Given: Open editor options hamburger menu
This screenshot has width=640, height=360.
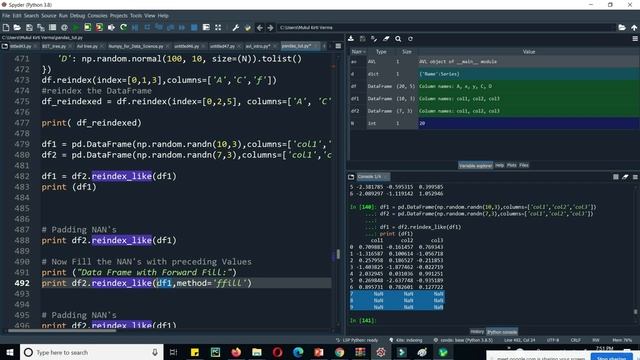Looking at the screenshot, I should pyautogui.click(x=338, y=46).
